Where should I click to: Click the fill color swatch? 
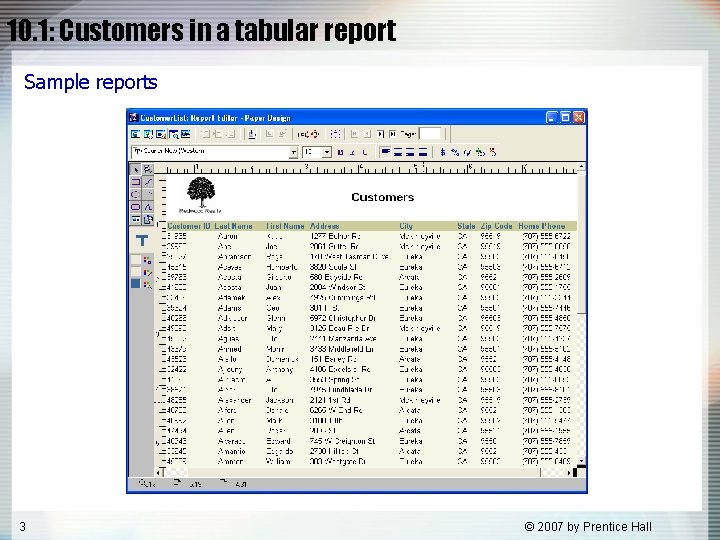(135, 260)
